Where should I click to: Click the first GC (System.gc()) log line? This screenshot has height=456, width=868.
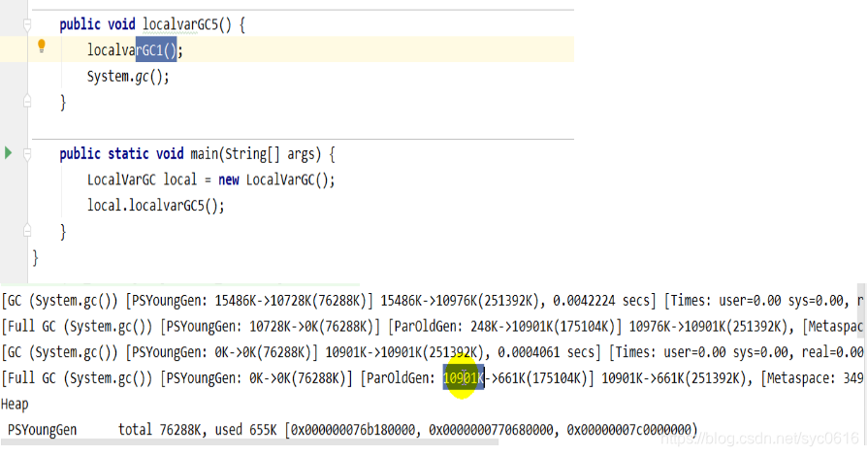(x=433, y=301)
